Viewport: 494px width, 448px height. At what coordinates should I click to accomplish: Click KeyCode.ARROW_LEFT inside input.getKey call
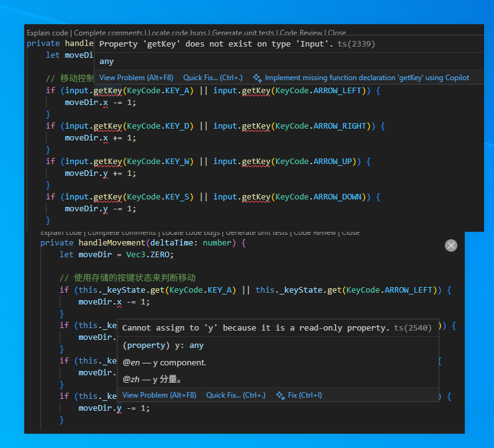coord(318,91)
